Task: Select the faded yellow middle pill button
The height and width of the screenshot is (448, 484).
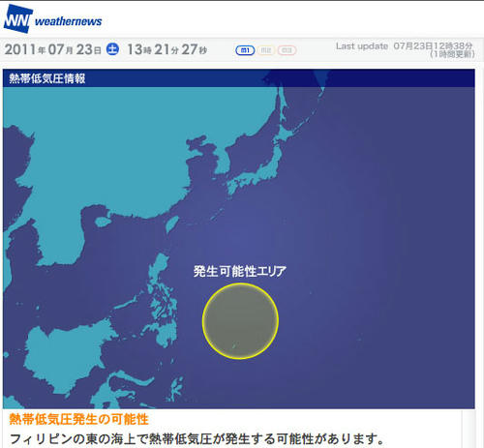Action: 266,50
